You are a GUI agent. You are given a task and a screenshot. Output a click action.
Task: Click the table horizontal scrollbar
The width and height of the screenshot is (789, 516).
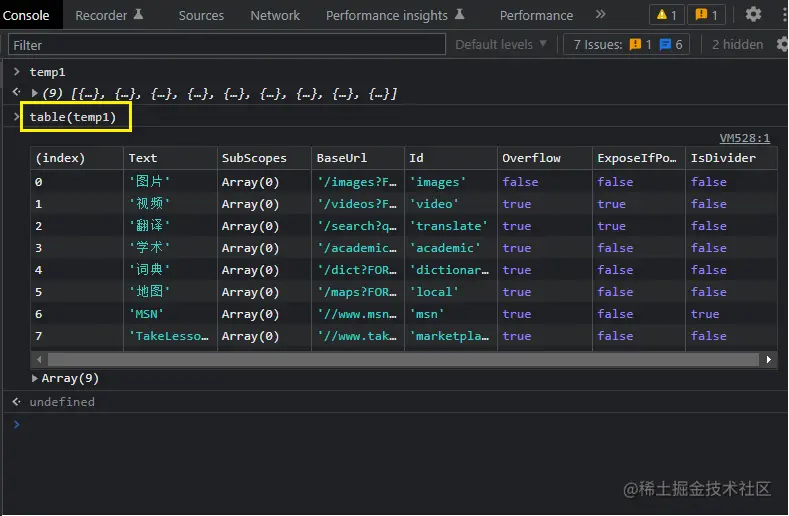point(404,359)
